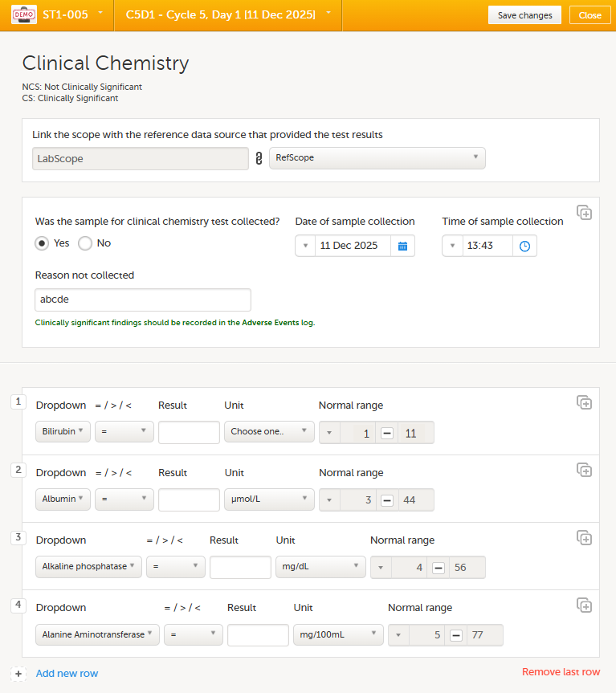Click the Result field for Alkaline phosphatase
Viewport: 616px width, 693px height.
point(240,567)
